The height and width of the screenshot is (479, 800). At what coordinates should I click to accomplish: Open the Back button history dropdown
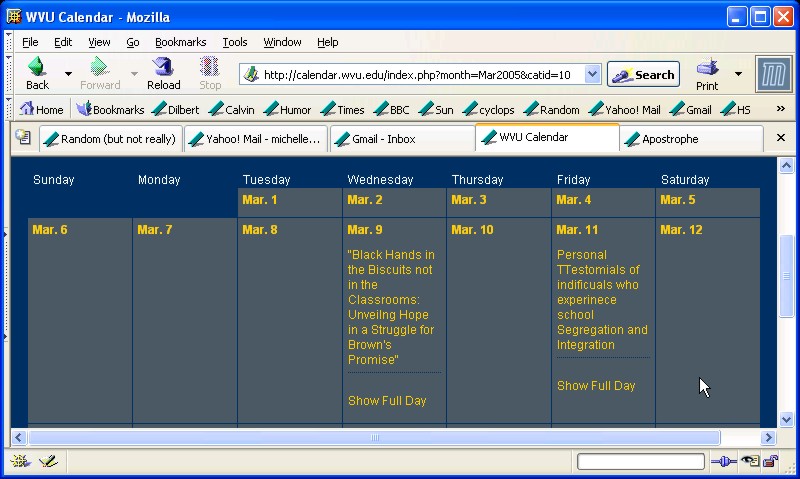[68, 74]
